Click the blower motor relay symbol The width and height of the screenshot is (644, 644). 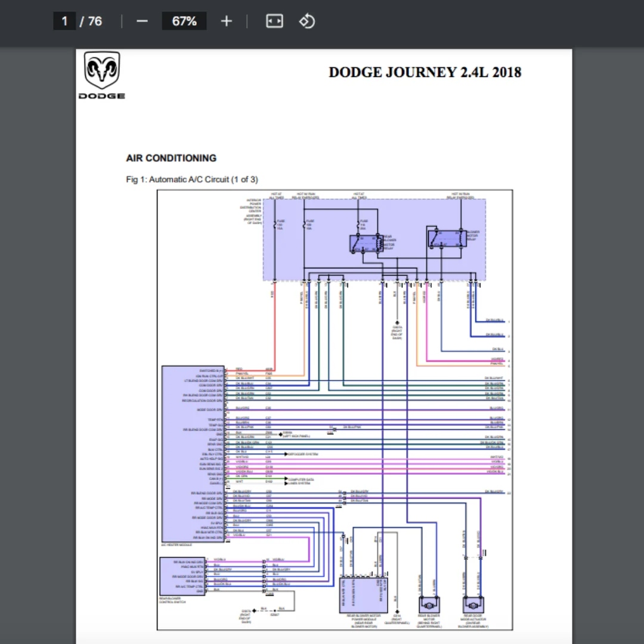447,239
